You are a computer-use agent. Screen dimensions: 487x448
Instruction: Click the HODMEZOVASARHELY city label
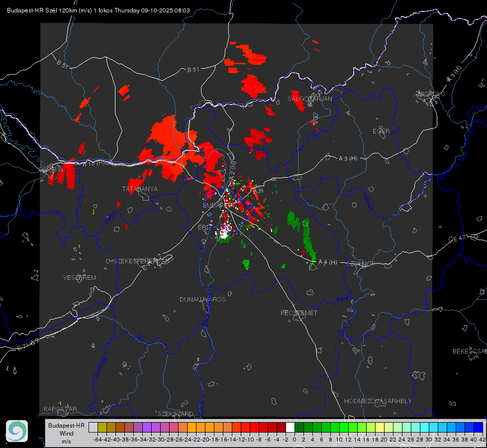click(x=378, y=401)
